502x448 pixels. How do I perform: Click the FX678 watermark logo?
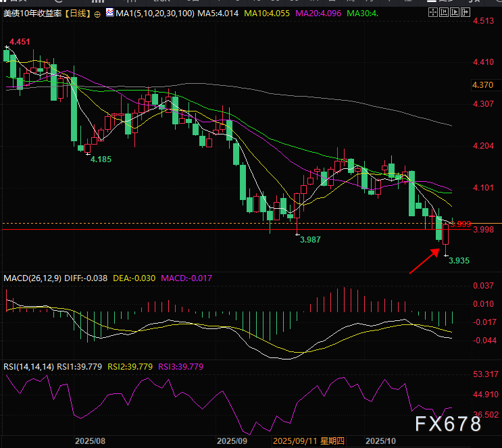tap(448, 424)
